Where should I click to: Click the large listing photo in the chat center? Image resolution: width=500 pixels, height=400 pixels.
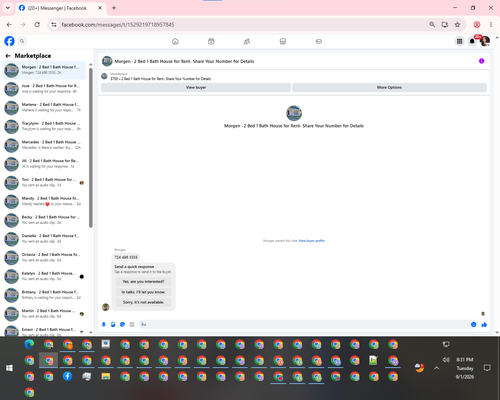pos(294,113)
